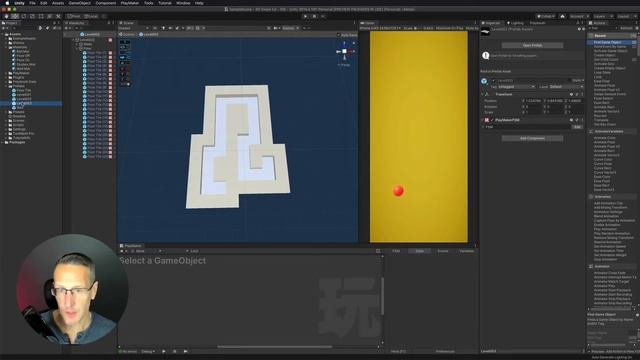Image resolution: width=640 pixels, height=360 pixels.
Task: Switch to the Lighting tab
Action: pos(515,23)
